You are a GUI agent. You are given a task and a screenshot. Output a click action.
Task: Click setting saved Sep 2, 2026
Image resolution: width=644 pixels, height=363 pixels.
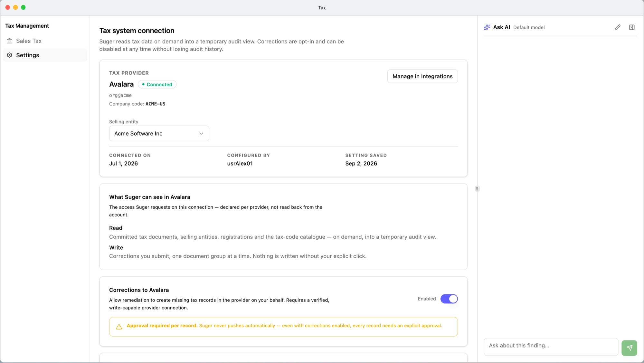361,163
